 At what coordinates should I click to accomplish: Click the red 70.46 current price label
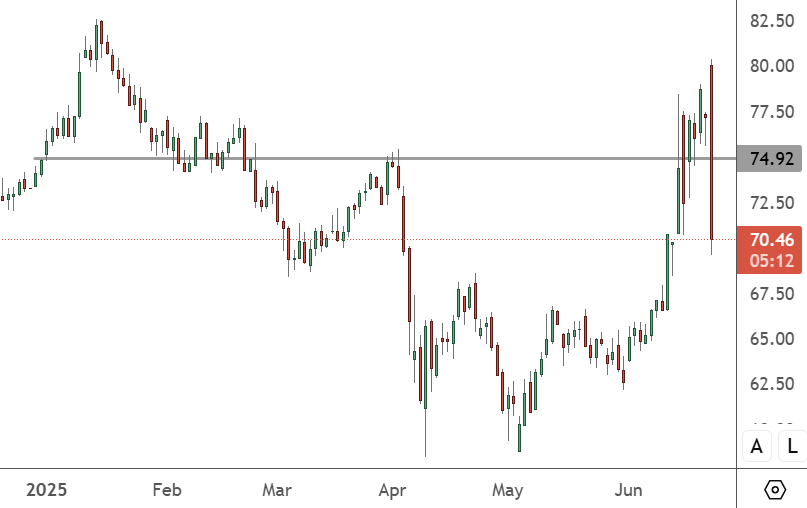[x=770, y=239]
